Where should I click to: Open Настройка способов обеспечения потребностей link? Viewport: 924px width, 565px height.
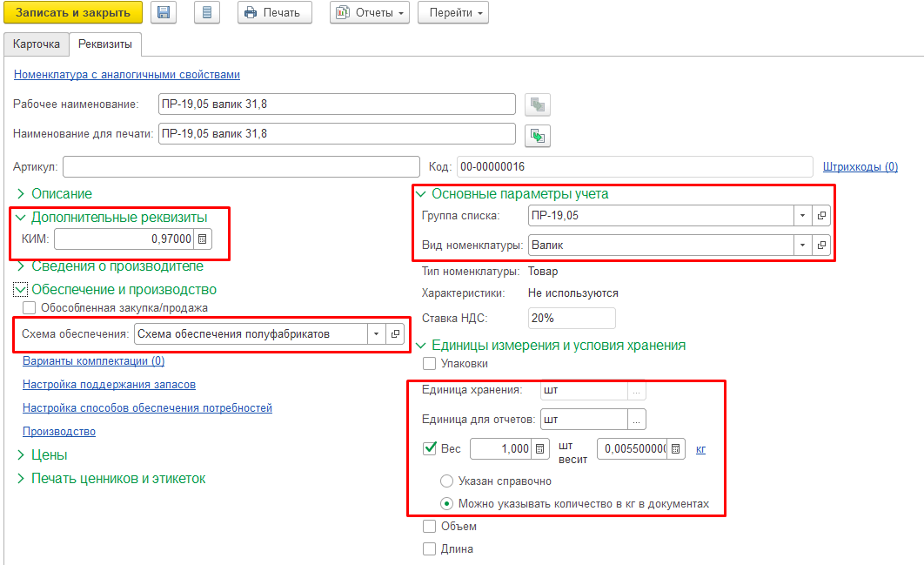click(x=147, y=408)
